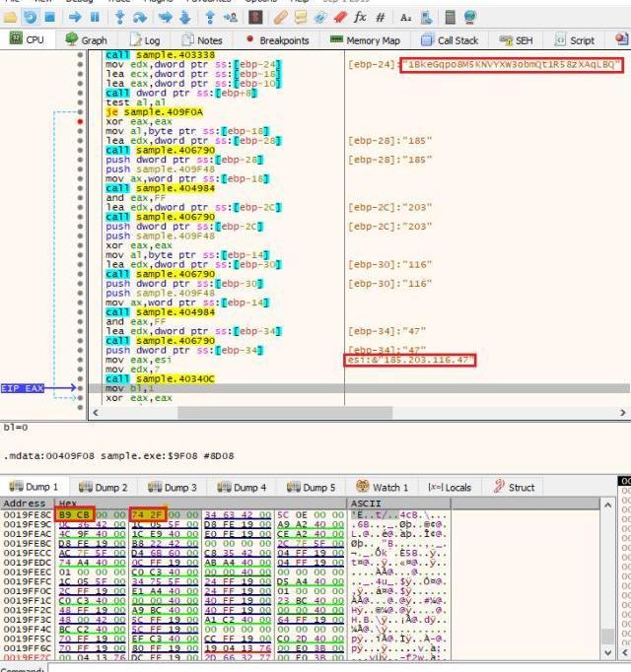Screen dimensions: 631x672
Task: Click the Open file folder icon
Action: pyautogui.click(x=12, y=17)
